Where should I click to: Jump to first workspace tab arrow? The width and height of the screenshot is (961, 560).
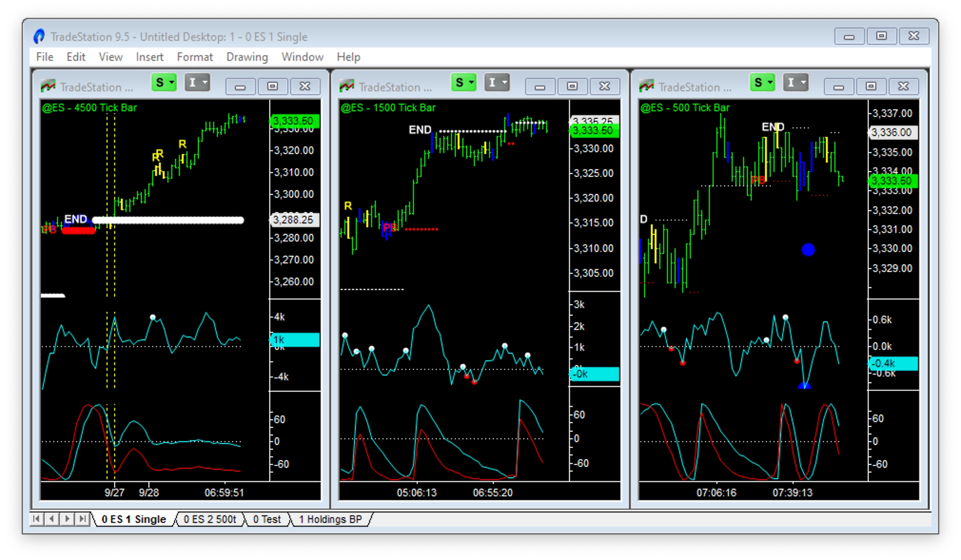point(36,519)
